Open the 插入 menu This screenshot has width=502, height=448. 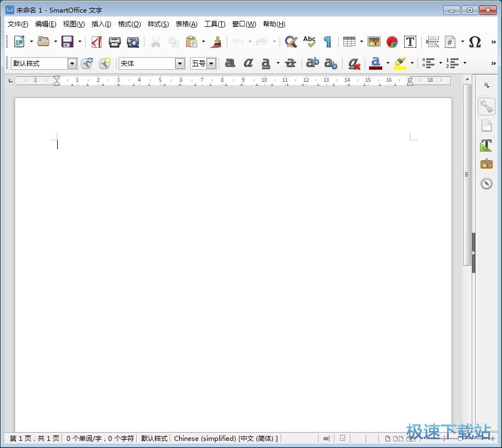pos(101,24)
